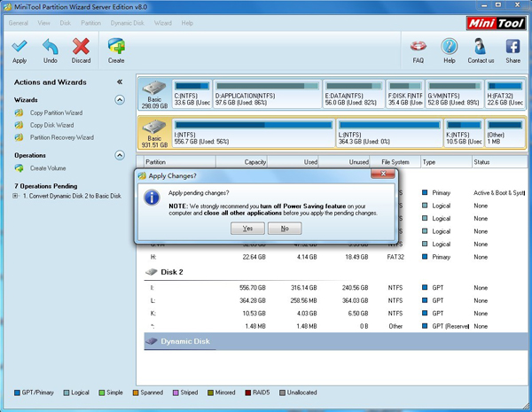
Task: Sort by the Type column header
Action: tap(447, 162)
